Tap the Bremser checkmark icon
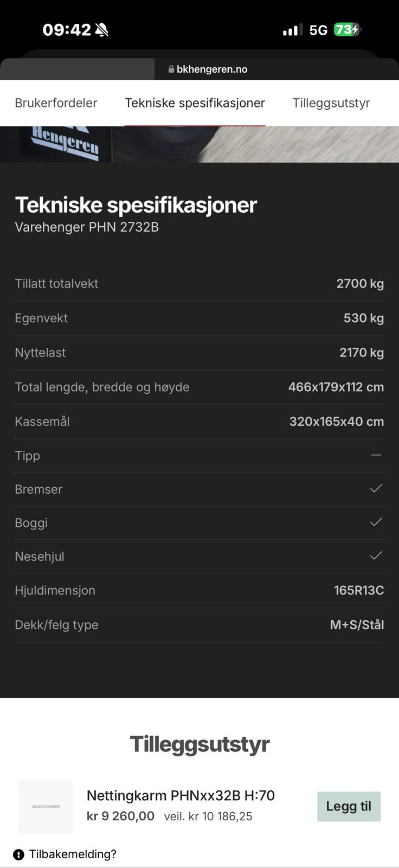The height and width of the screenshot is (868, 399). click(x=376, y=489)
